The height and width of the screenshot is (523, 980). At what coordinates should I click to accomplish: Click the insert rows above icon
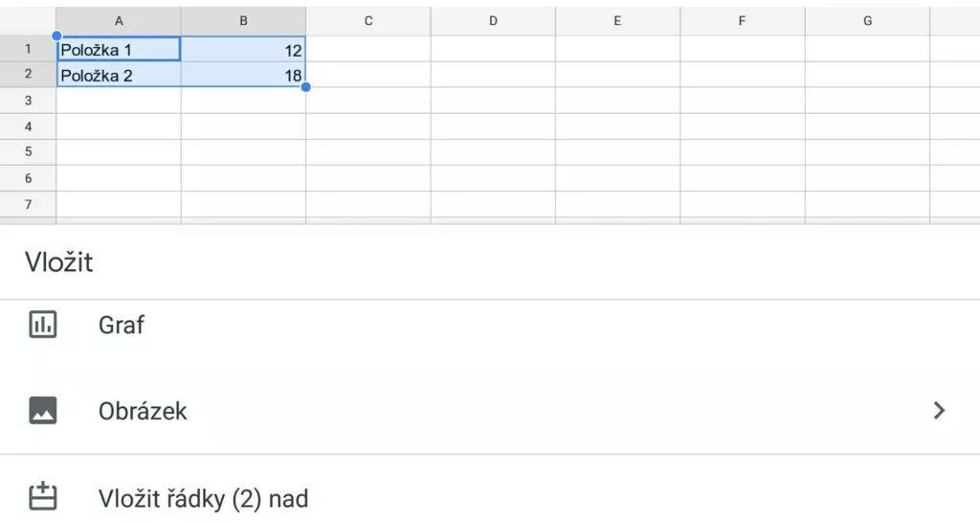tap(42, 497)
